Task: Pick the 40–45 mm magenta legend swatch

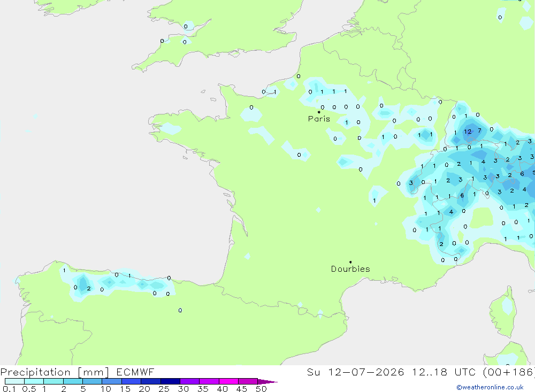Action: (228, 381)
